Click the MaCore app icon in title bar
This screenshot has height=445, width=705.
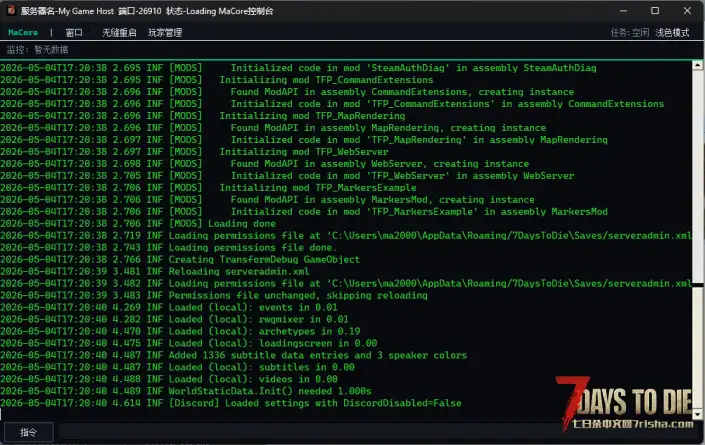[11, 10]
